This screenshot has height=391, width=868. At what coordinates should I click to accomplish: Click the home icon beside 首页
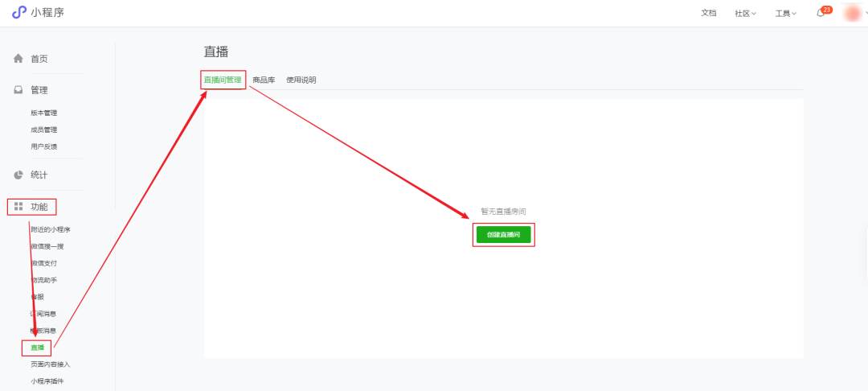18,58
